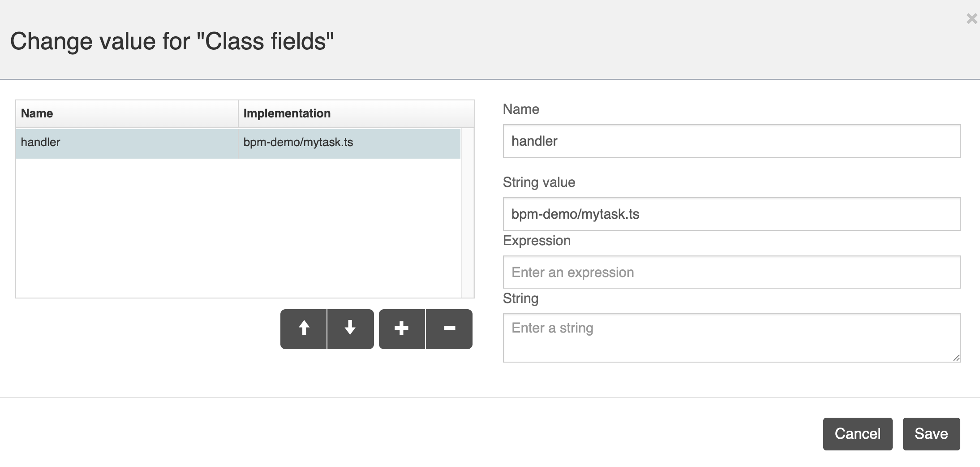Click the String value input field
This screenshot has width=980, height=467.
pos(730,214)
